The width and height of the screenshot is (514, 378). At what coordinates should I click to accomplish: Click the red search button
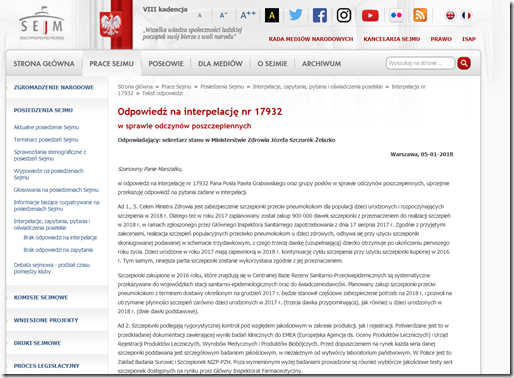[x=464, y=63]
